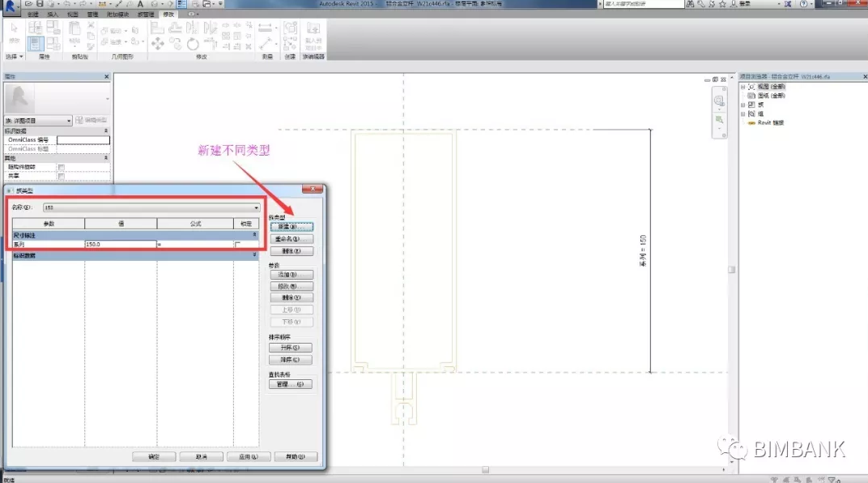Click the Undo arrow in quick access toolbar
This screenshot has width=868, height=483.
click(66, 4)
